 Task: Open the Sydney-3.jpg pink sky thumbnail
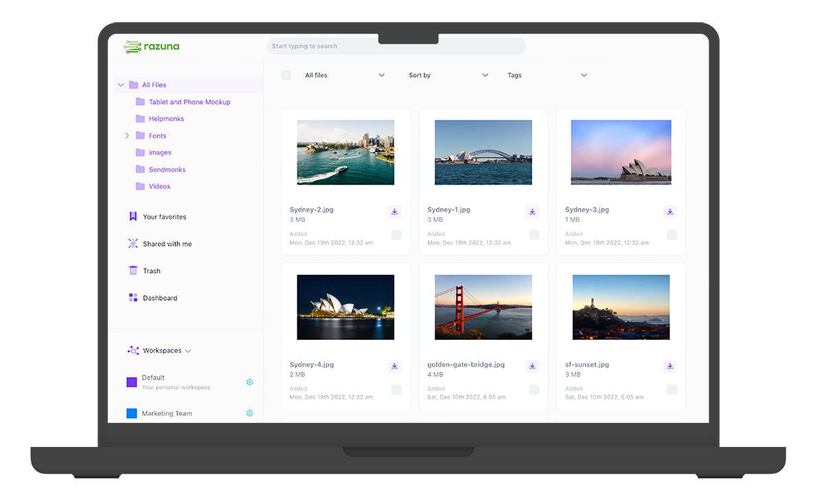[621, 152]
